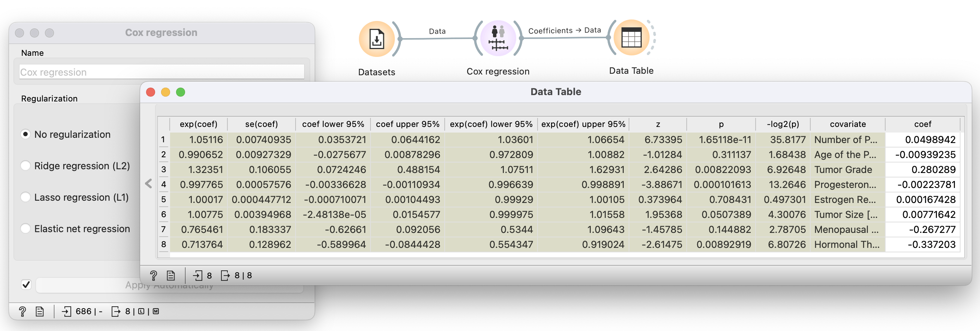This screenshot has height=331, width=980.
Task: Open report icon in Cox regression window
Action: point(40,312)
